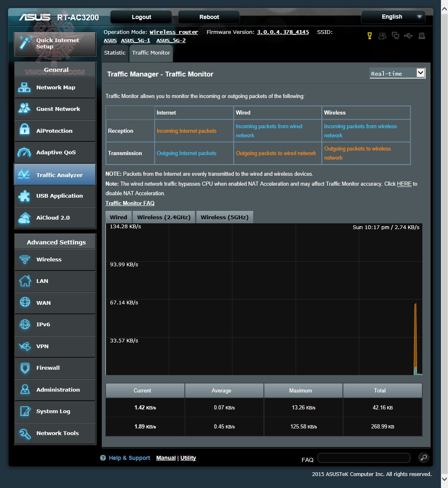Click the Help & Support link text
448x488 pixels.
(129, 458)
